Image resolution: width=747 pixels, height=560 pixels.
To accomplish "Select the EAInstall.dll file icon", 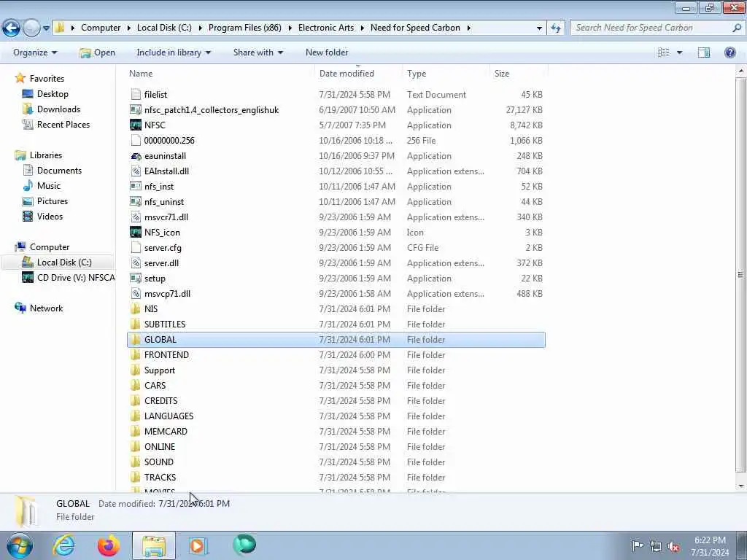I will pos(136,171).
